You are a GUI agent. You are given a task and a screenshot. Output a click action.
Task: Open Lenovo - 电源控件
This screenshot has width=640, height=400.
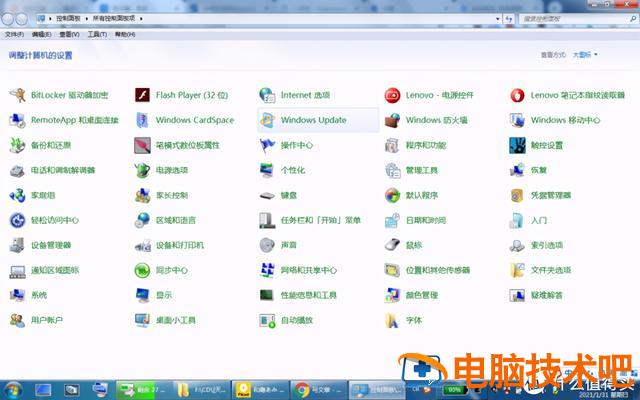[x=429, y=96]
